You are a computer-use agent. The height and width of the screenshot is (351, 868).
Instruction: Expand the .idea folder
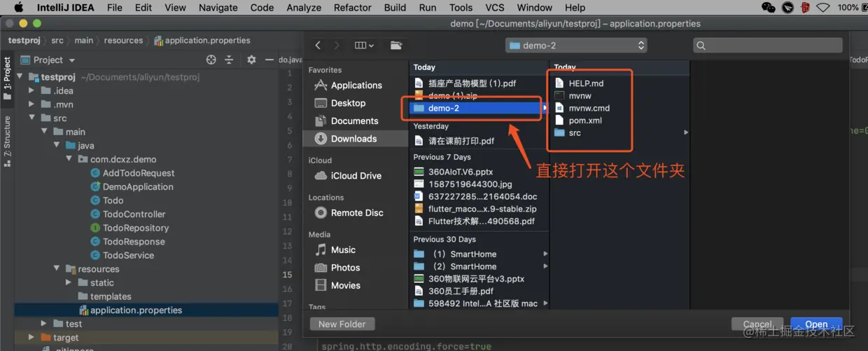pyautogui.click(x=31, y=91)
